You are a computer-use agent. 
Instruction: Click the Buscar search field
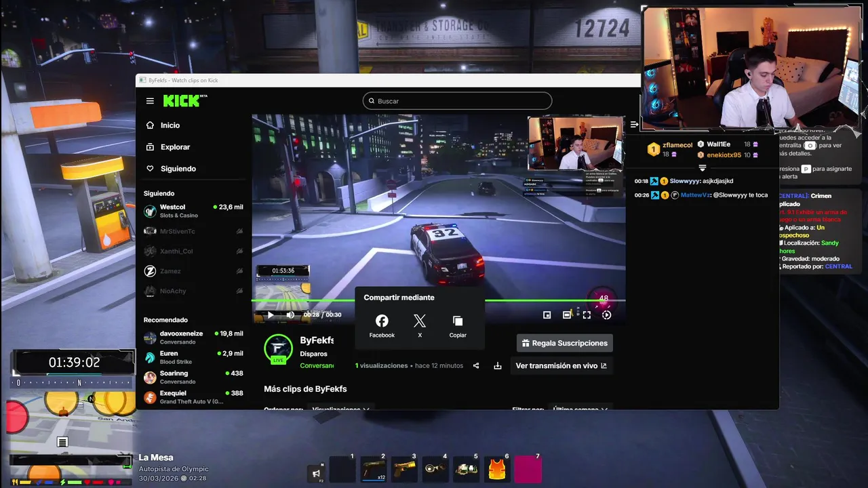(x=458, y=101)
